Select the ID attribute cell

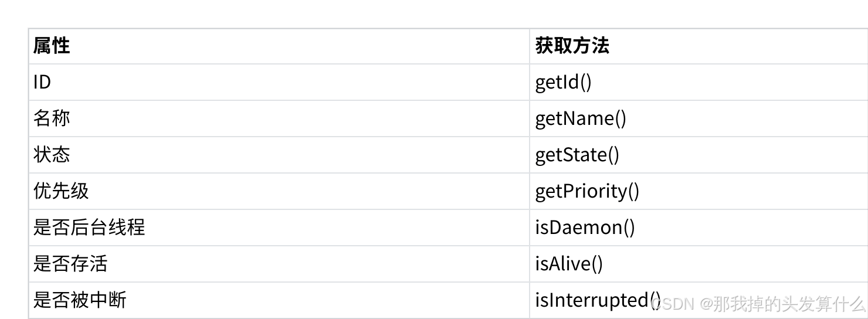(x=279, y=82)
